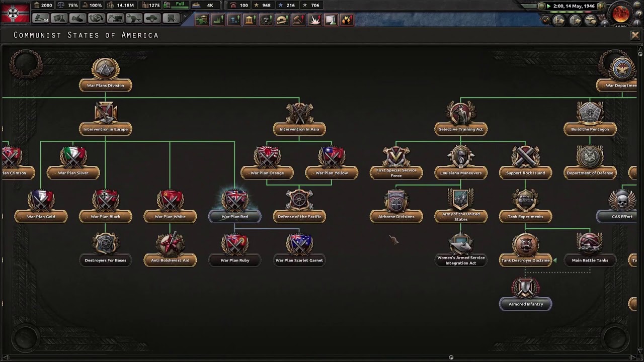Click the green tractor alert icon
Viewport: 644px width, 362px height.
coord(202,20)
